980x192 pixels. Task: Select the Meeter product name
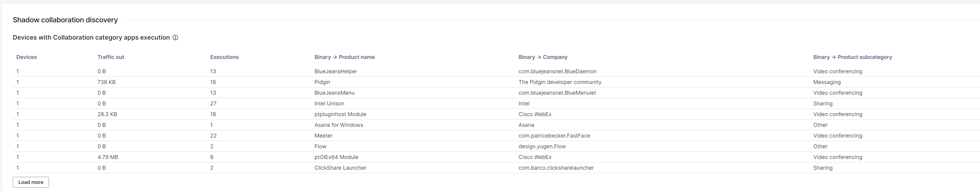(x=323, y=136)
